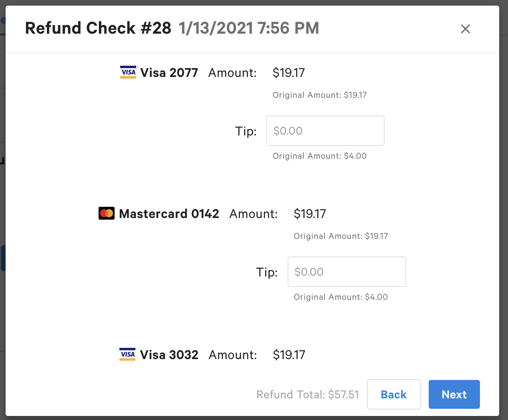This screenshot has height=420, width=508.
Task: Click the Next button to proceed
Action: point(454,394)
